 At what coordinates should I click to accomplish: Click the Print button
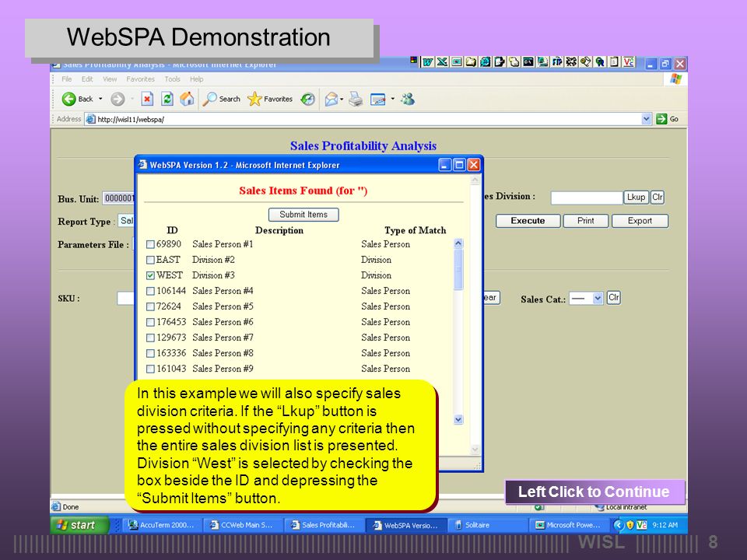[585, 221]
